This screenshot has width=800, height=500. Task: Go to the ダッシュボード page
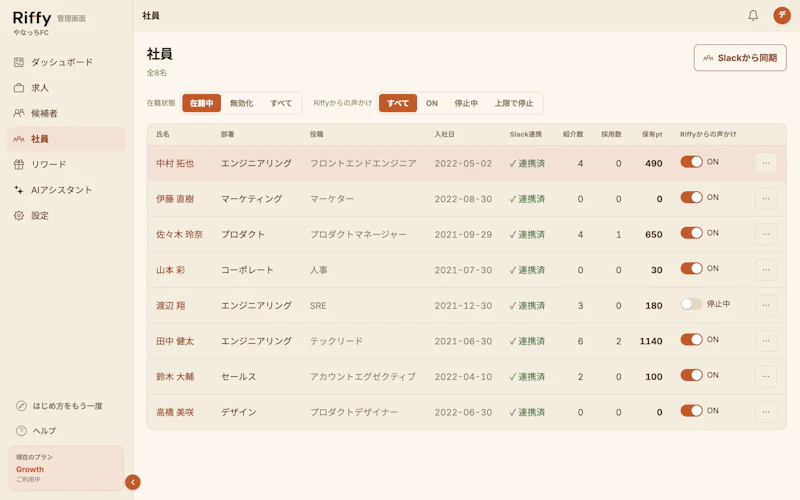coord(66,62)
